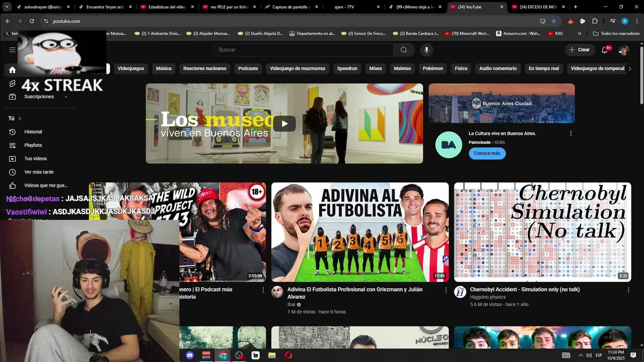644x362 pixels.
Task: Open the YouTube hamburger guide menu
Action: coord(12,50)
